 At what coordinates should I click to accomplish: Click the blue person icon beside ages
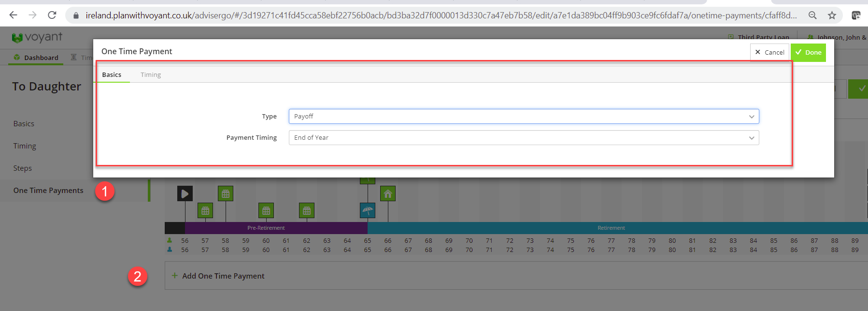[x=170, y=250]
